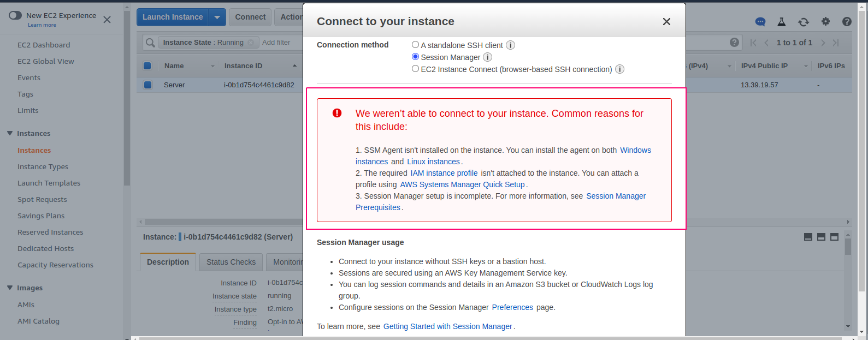Select A standalone SSH client option
Viewport: 868px width, 340px height.
(415, 45)
